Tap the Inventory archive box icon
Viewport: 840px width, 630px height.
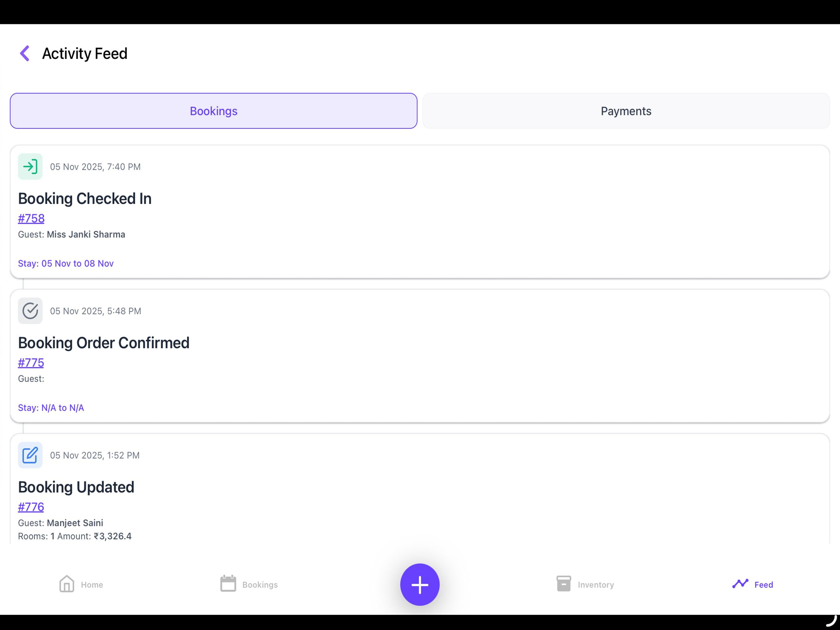point(564,584)
